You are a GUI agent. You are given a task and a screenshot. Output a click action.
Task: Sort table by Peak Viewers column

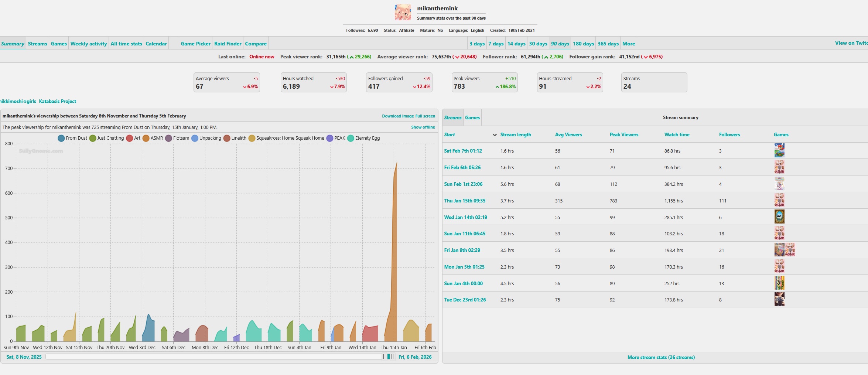pos(624,134)
